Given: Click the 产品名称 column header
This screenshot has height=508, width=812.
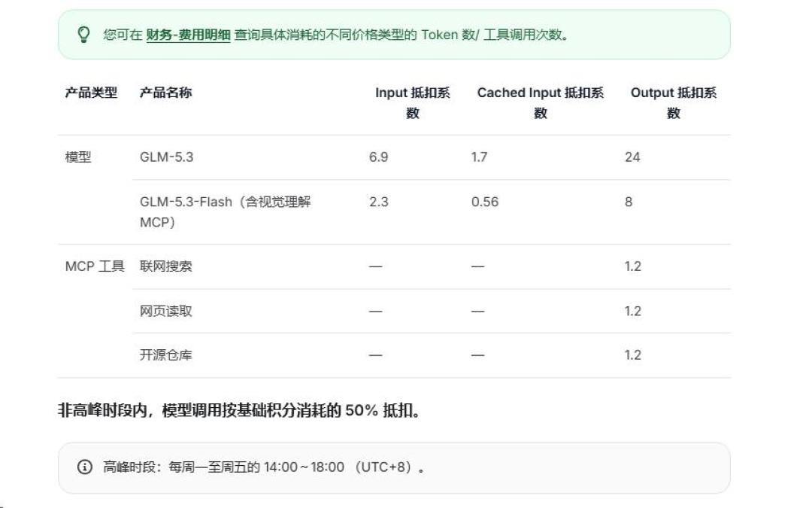Looking at the screenshot, I should pos(165,93).
